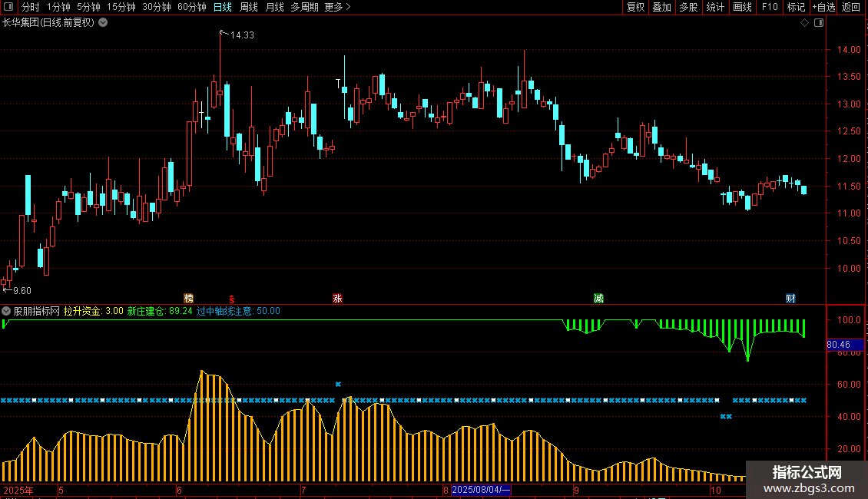The image size is (868, 499).
Task: Select the 60分钟 period
Action: click(191, 7)
